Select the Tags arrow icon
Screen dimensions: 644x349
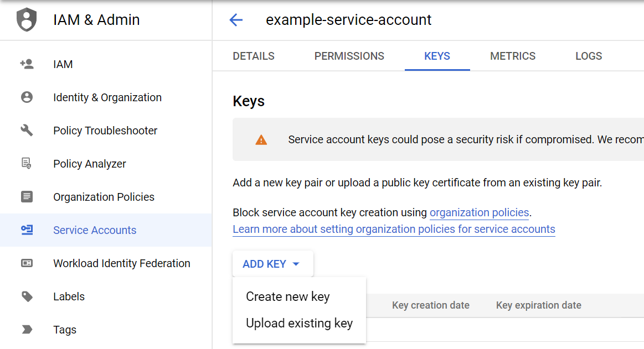pyautogui.click(x=27, y=329)
